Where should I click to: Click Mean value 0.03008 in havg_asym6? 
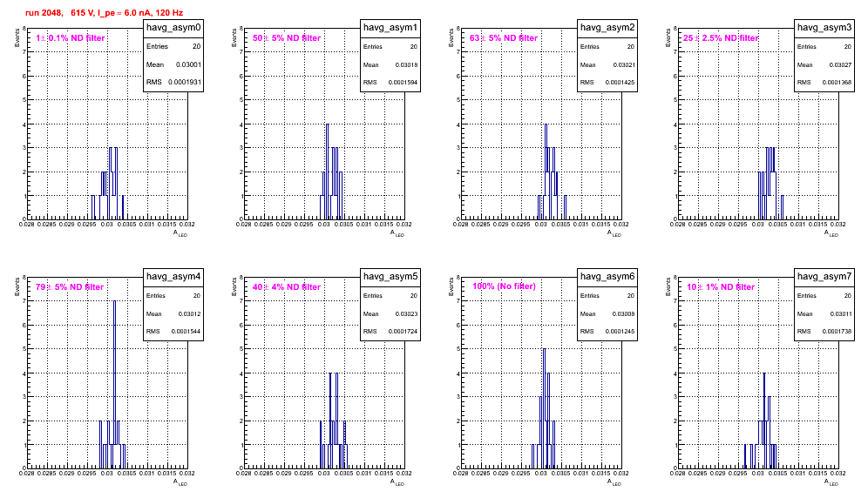[623, 313]
